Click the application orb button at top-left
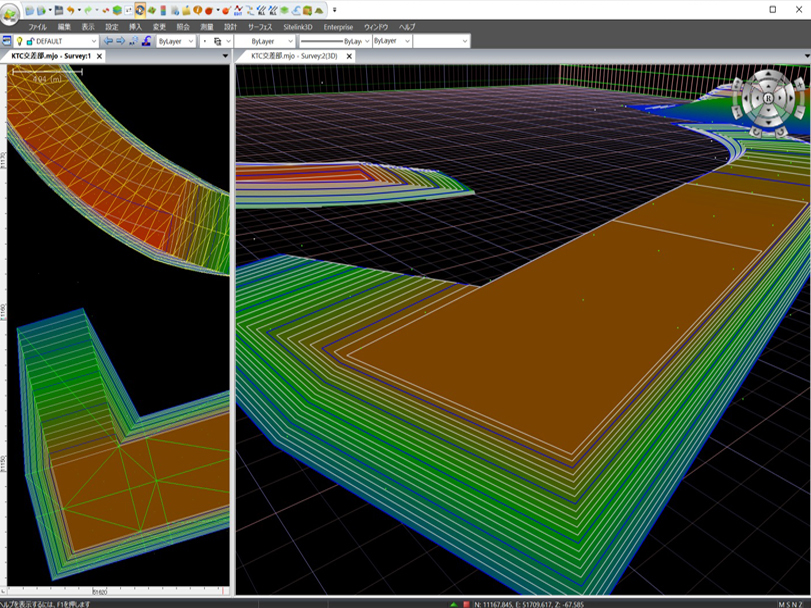 pos(11,13)
